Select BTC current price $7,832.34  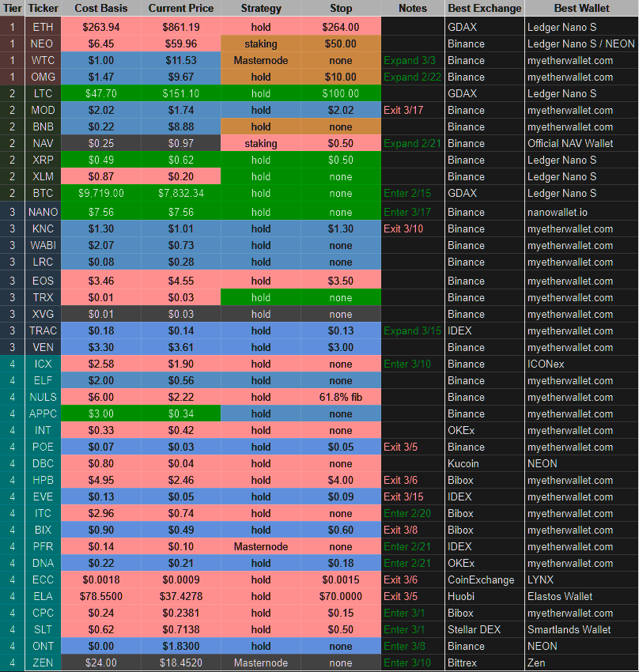click(x=181, y=193)
